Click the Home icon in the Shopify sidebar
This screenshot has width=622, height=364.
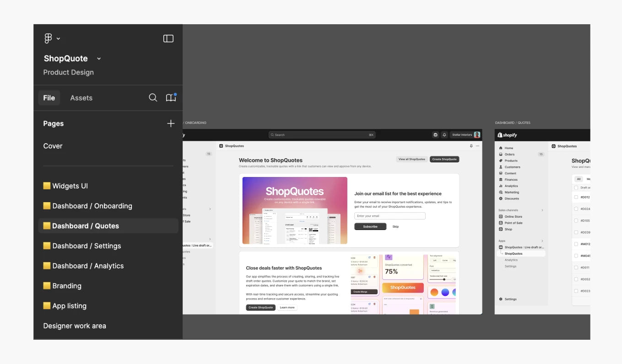click(501, 148)
